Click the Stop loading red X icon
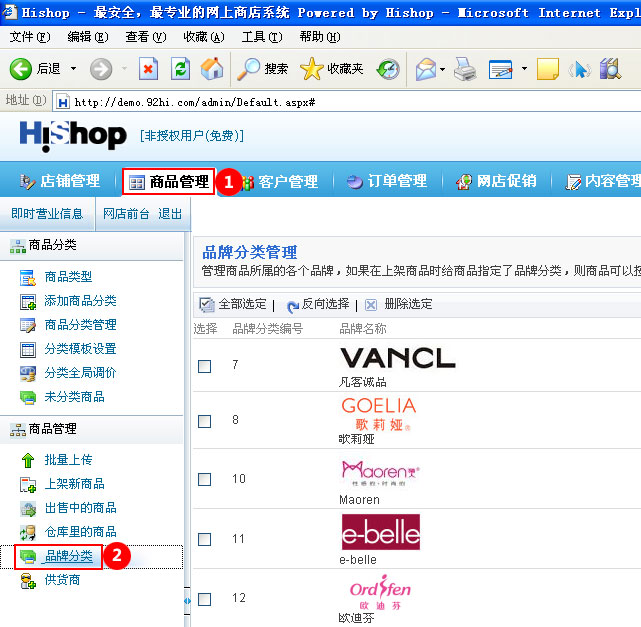The height and width of the screenshot is (627, 641). click(148, 69)
